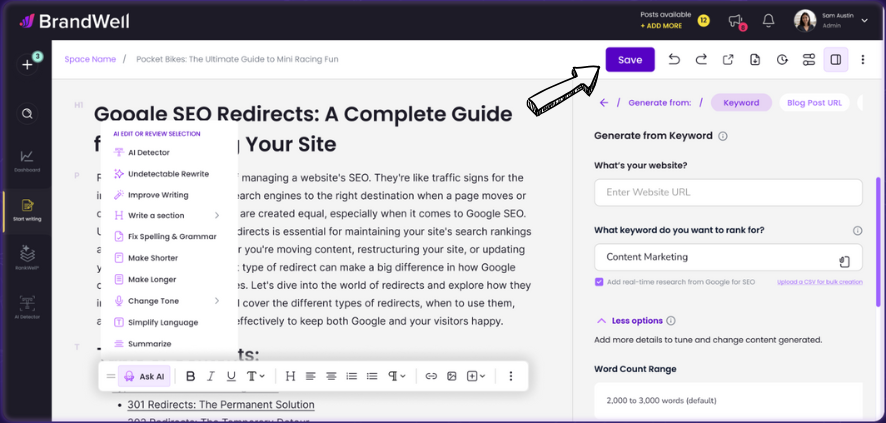This screenshot has width=886, height=423.
Task: Click the Enter Website URL field
Action: pos(728,192)
